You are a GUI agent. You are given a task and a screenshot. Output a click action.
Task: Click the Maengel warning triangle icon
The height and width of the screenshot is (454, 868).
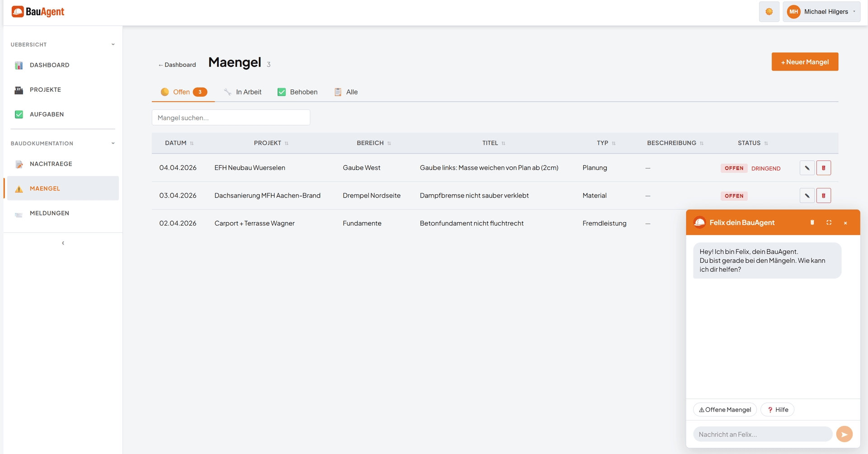[x=19, y=189]
